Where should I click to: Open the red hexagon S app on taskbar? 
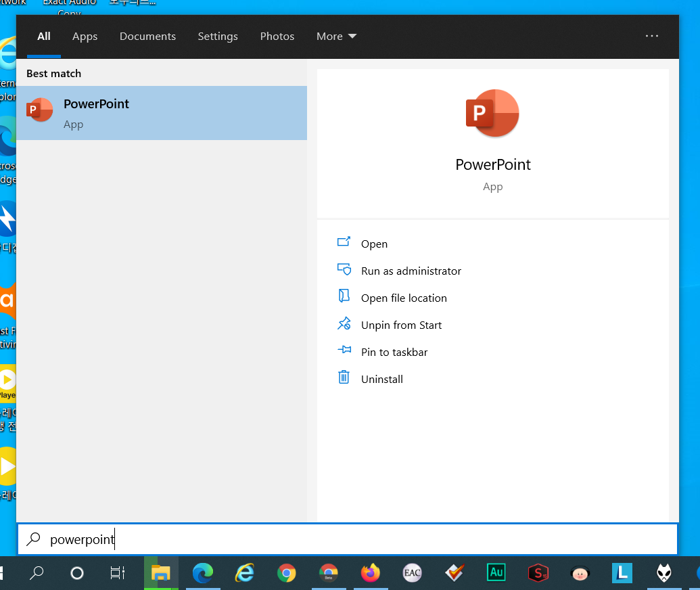pos(538,573)
